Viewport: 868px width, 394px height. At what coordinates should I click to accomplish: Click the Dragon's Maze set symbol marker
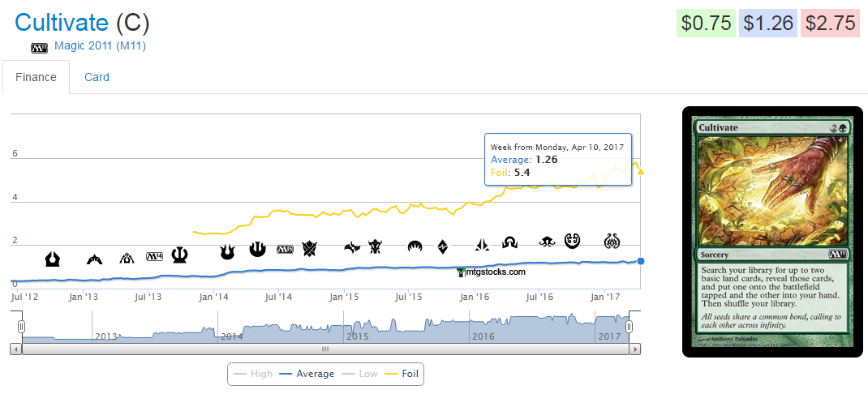point(127,258)
